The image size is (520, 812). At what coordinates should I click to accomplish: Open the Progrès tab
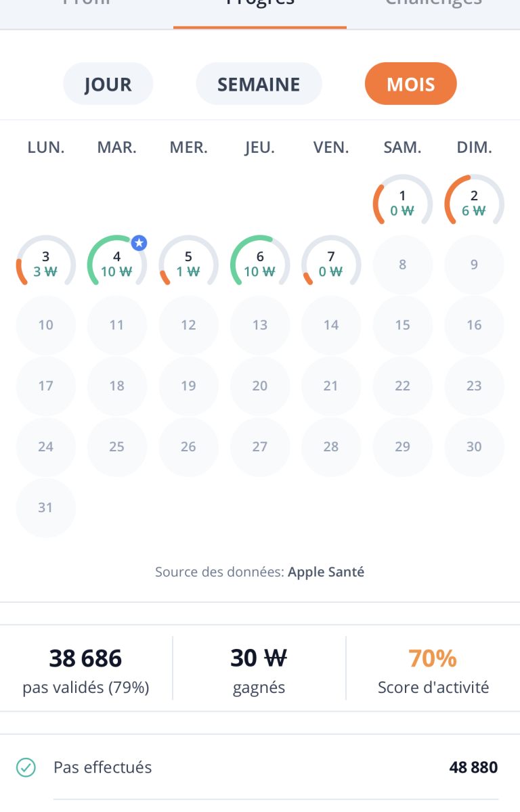coord(260,5)
